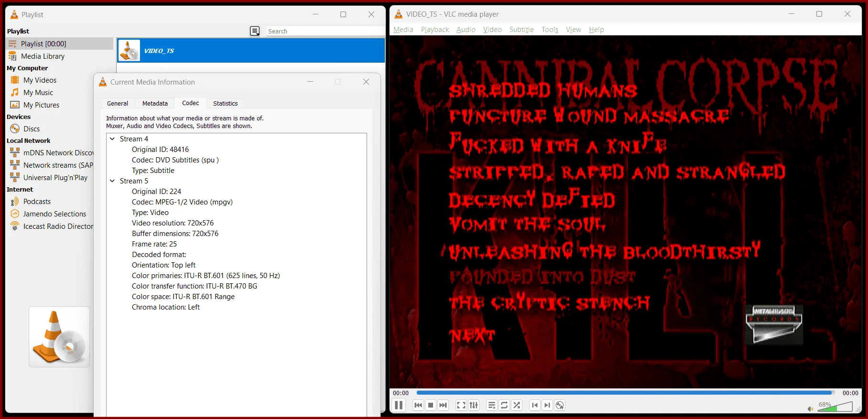The image size is (868, 419).
Task: Skip to next media in playlist
Action: [443, 405]
